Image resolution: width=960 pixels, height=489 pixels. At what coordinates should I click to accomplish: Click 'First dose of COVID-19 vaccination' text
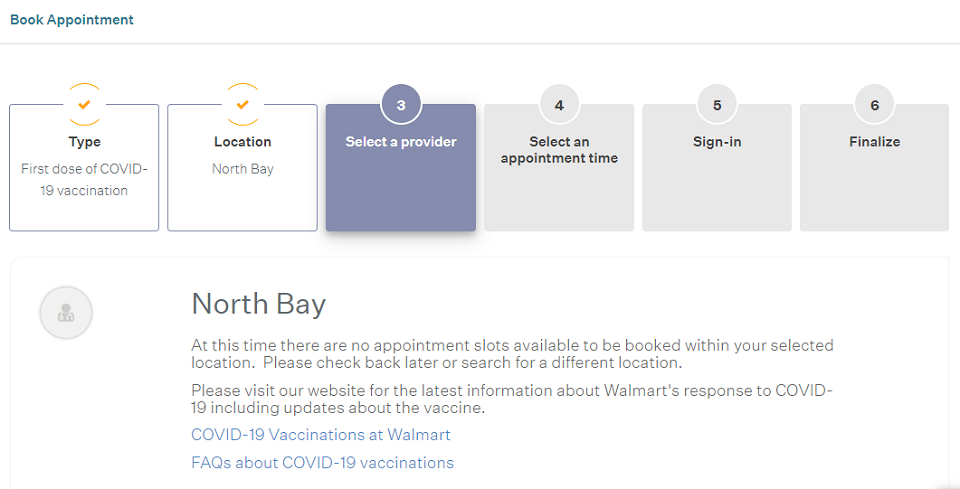[x=84, y=179]
